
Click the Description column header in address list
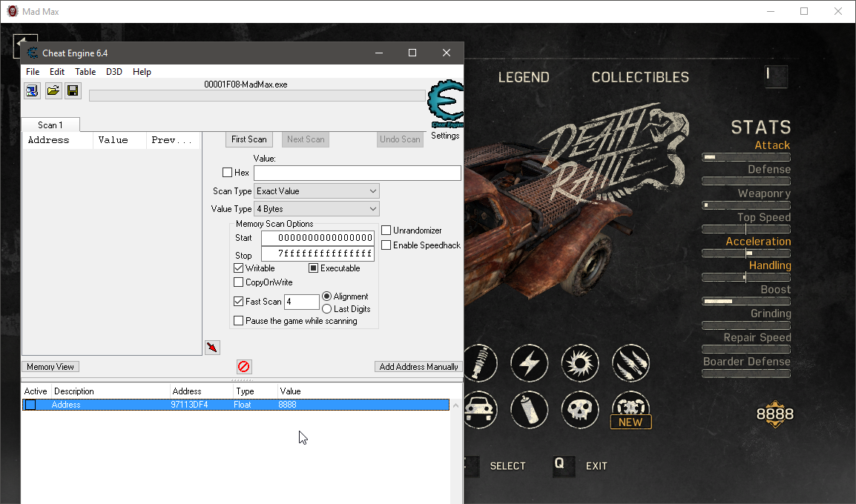(x=111, y=391)
